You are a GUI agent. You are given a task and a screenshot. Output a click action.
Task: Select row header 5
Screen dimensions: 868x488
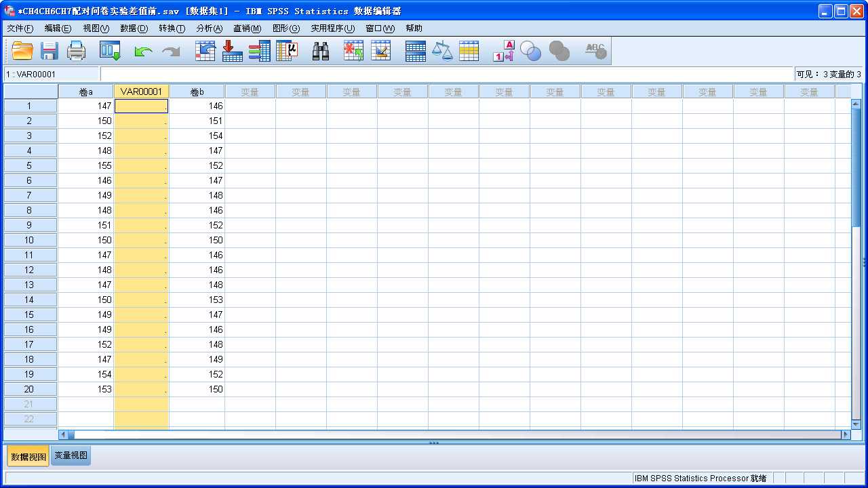click(30, 165)
